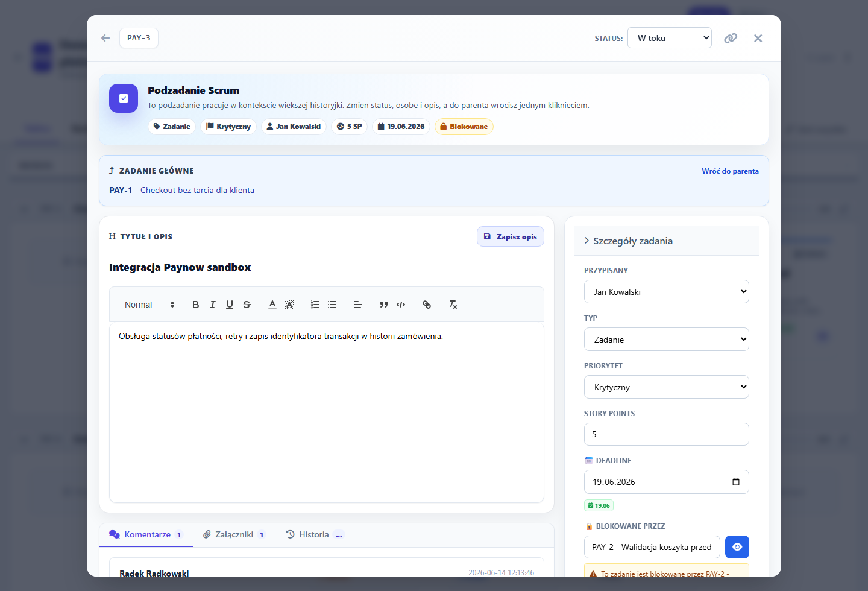Click the 19.06.2026 date chip

tap(401, 127)
